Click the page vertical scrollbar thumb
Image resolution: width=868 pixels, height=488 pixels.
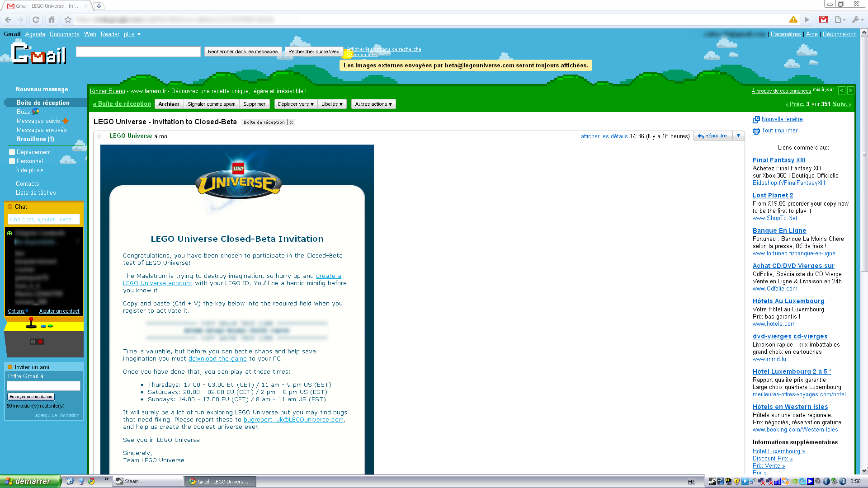pos(864,154)
